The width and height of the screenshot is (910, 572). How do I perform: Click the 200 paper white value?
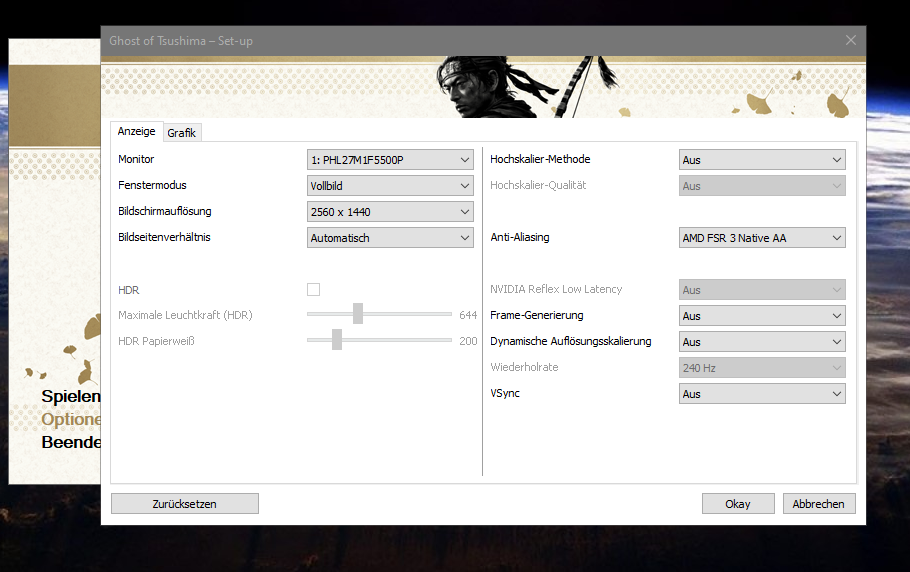[468, 341]
